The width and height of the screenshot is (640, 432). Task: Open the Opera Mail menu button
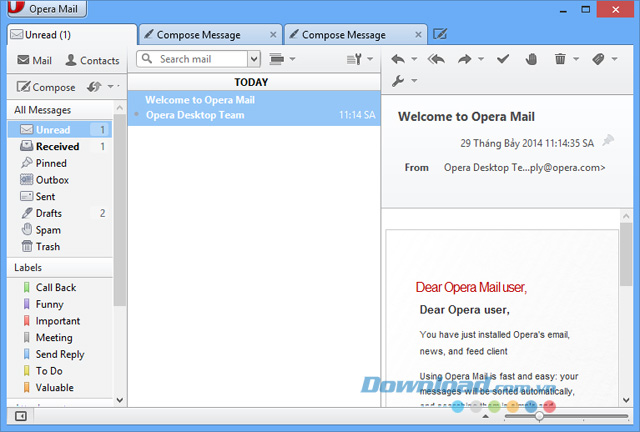click(x=47, y=9)
